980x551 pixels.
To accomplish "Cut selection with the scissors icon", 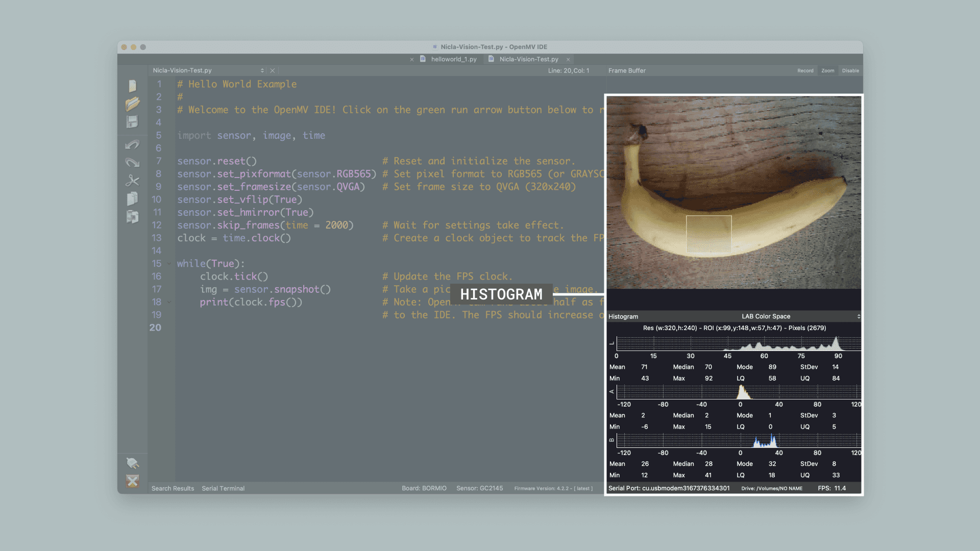I will (132, 181).
